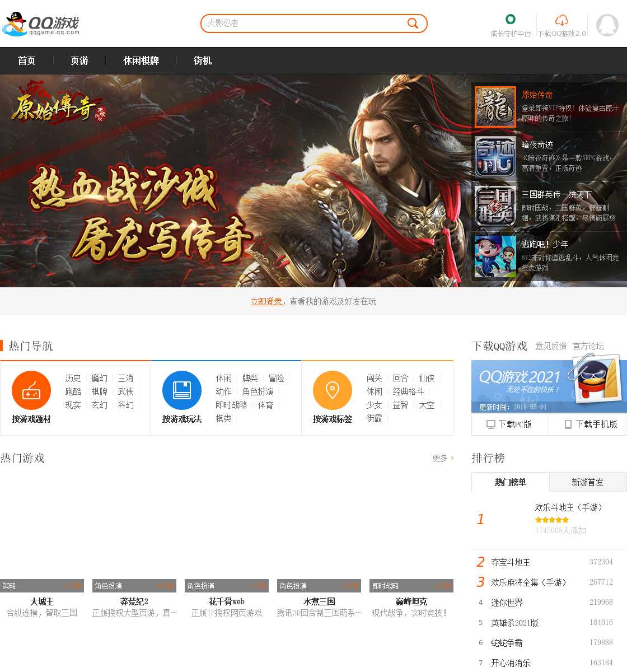The height and width of the screenshot is (672, 627).
Task: Open 休闲棋牌 navigation tab
Action: pyautogui.click(x=141, y=60)
